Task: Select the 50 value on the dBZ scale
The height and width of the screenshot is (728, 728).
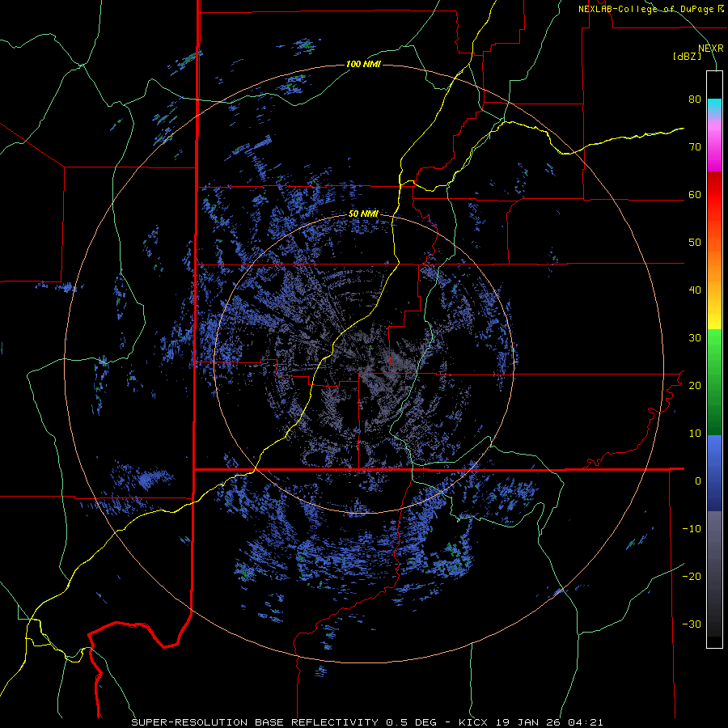Action: point(695,243)
